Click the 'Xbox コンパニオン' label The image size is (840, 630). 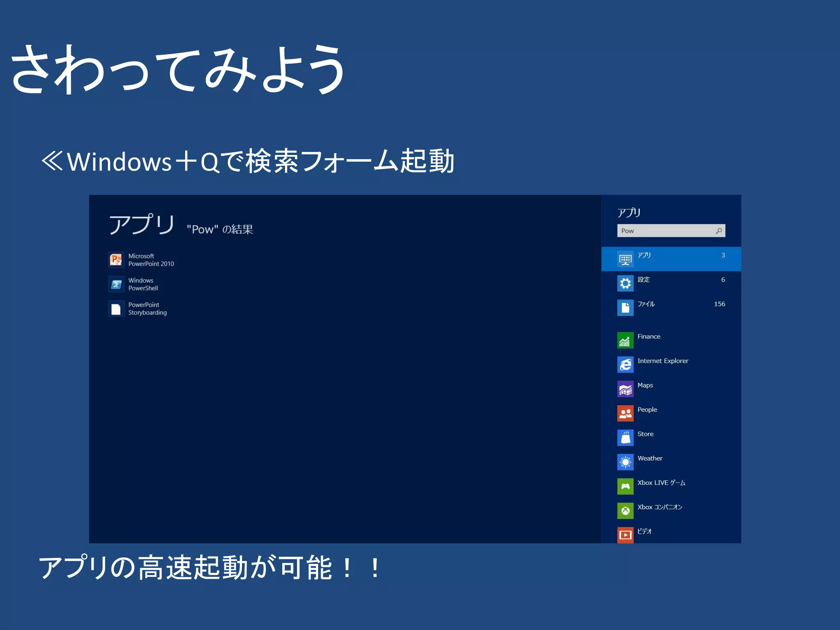[660, 507]
